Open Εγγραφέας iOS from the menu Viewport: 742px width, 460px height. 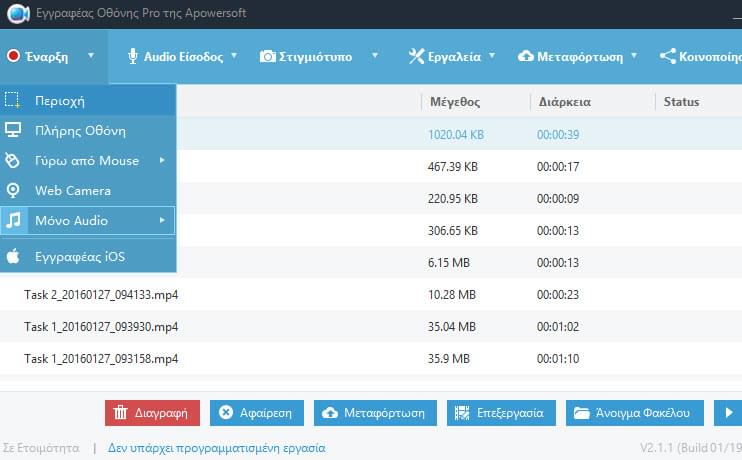pyautogui.click(x=88, y=256)
